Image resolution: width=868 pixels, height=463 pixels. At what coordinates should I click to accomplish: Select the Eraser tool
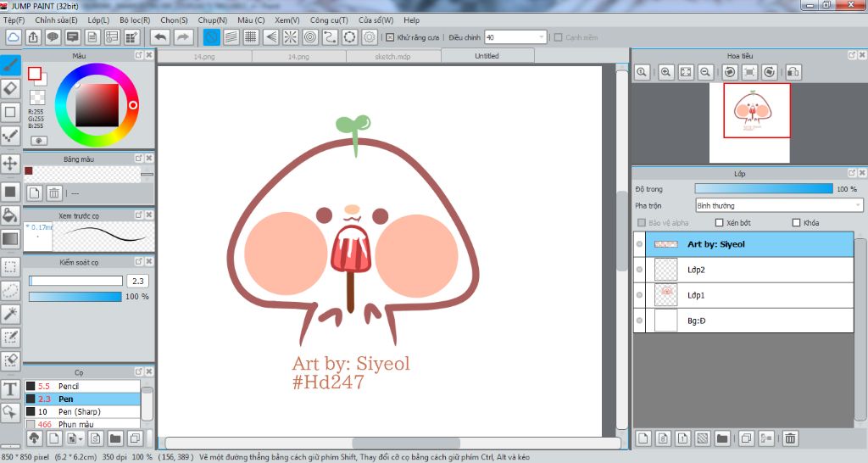pyautogui.click(x=10, y=88)
